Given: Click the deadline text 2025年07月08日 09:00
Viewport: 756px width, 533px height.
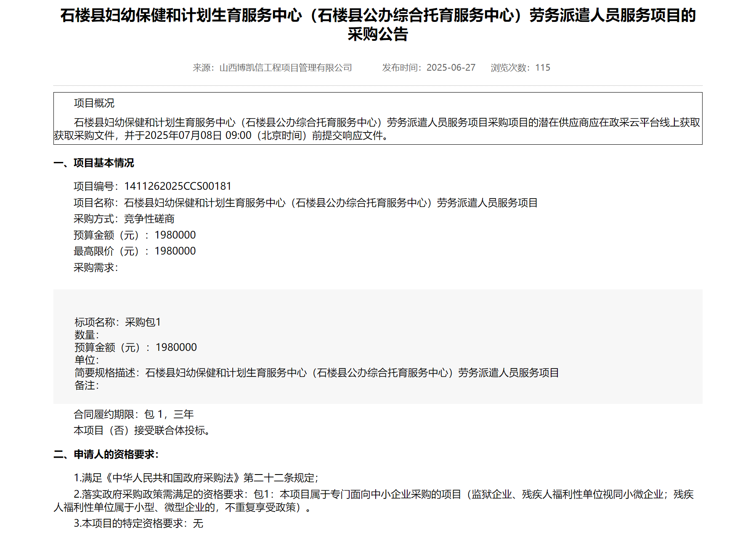Looking at the screenshot, I should 198,135.
